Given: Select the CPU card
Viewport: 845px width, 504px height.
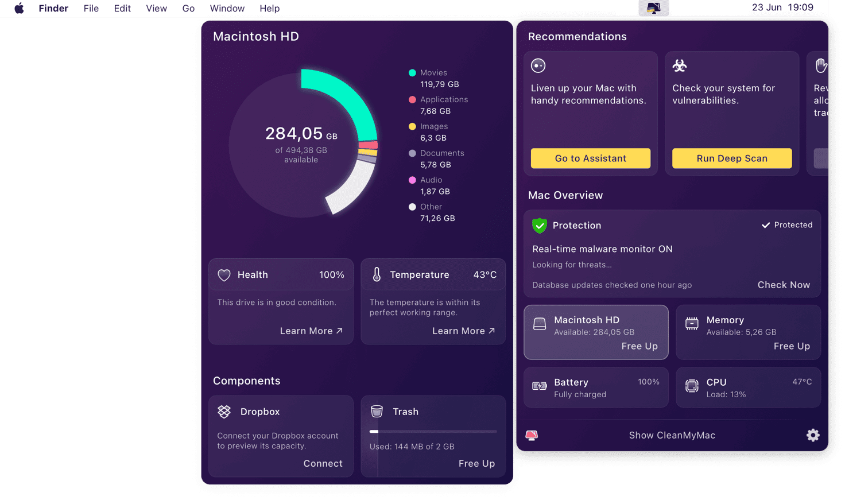Looking at the screenshot, I should 748,387.
